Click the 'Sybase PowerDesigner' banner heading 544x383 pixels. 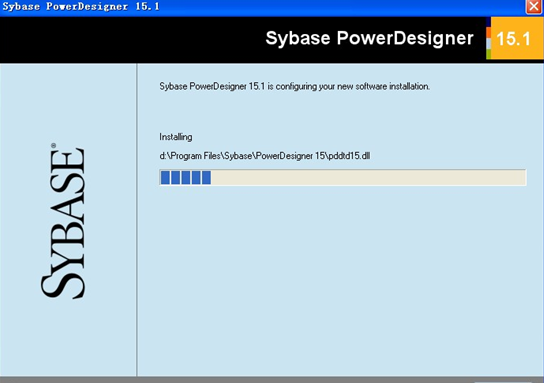coord(369,38)
